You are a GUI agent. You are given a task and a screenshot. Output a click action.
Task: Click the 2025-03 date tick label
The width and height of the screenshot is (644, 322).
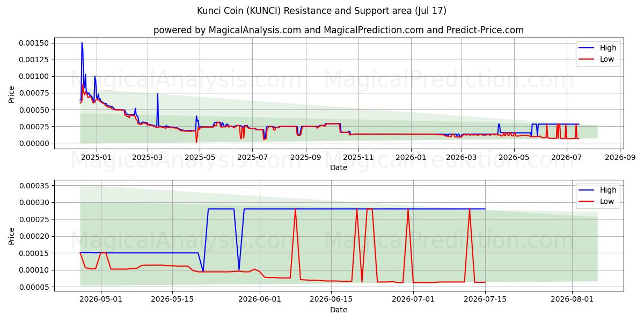tap(148, 157)
